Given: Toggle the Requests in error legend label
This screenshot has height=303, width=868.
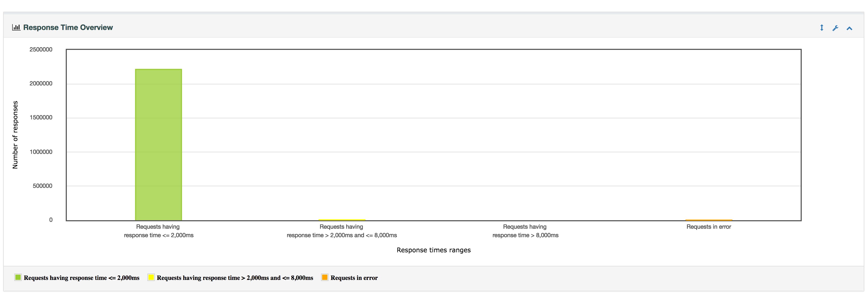Looking at the screenshot, I should 354,278.
